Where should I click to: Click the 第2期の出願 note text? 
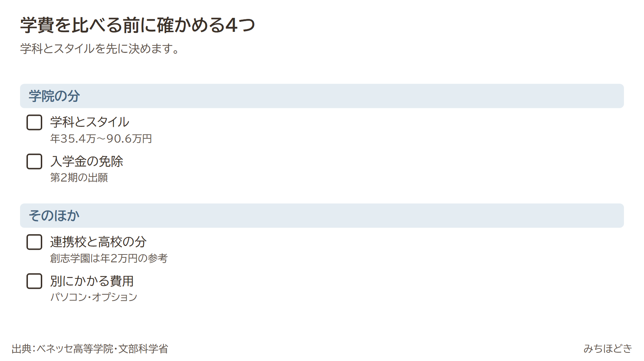click(x=79, y=177)
